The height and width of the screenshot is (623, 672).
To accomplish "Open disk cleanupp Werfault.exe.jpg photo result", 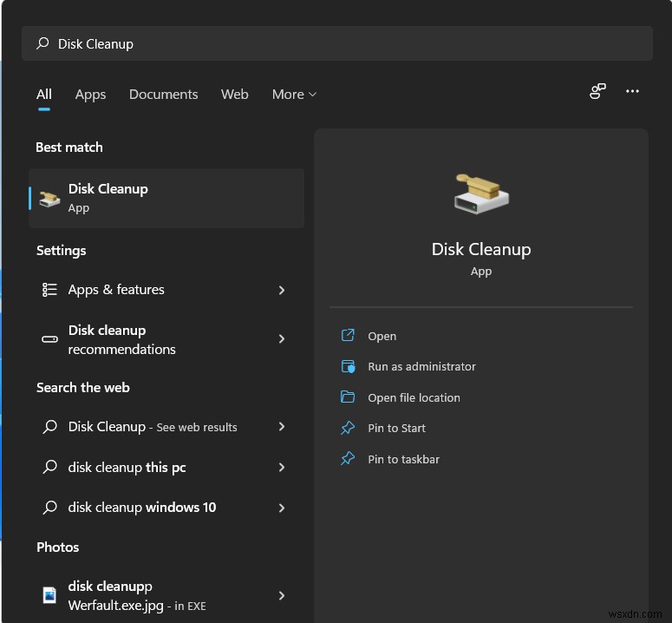I will point(166,595).
